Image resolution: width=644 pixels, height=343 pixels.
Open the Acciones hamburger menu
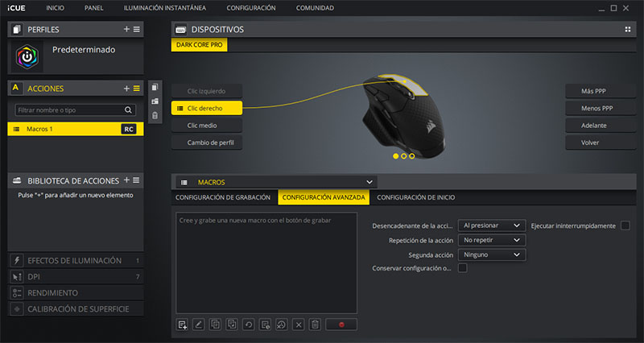tap(137, 89)
